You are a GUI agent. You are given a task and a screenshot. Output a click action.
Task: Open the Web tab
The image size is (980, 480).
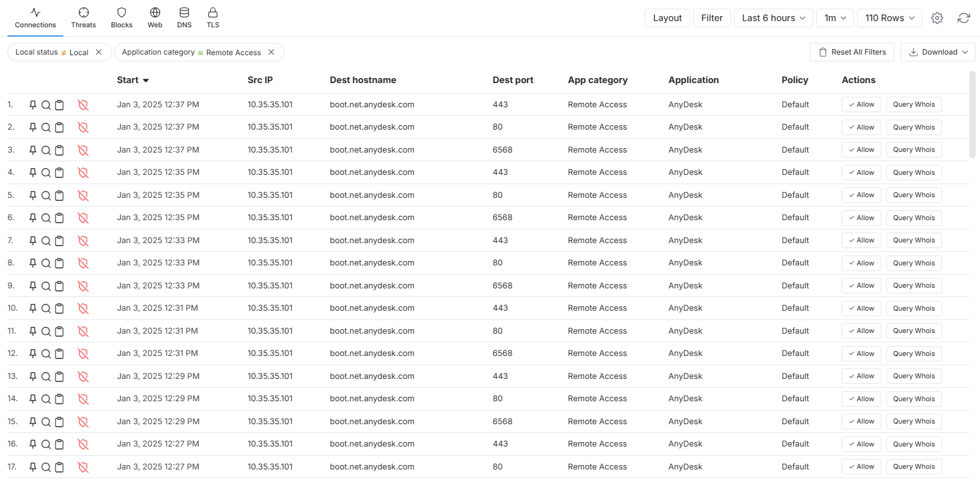[155, 18]
